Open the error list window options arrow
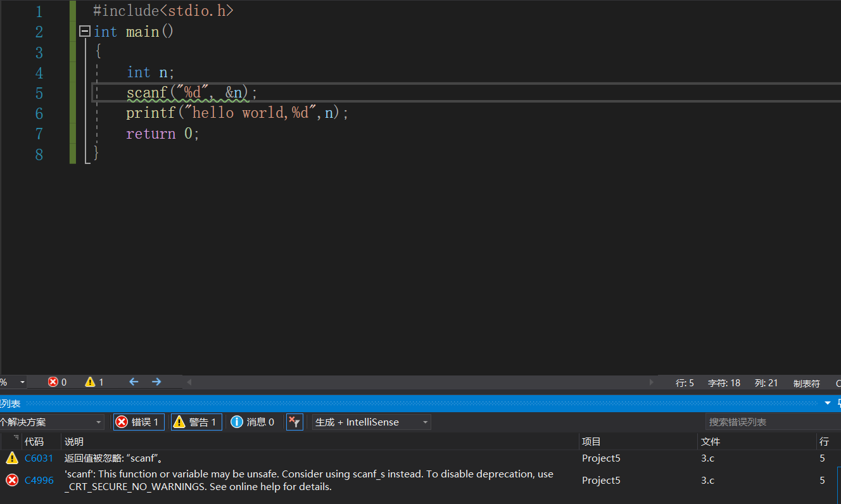 coord(827,403)
